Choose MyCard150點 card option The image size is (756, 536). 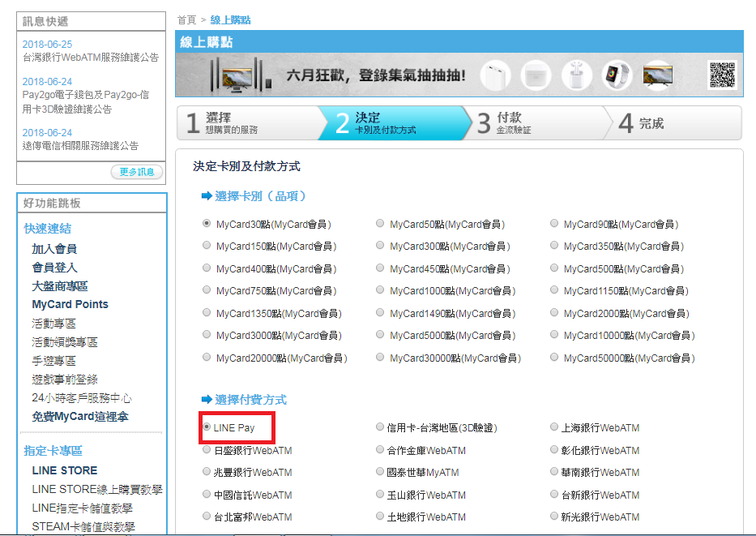(x=207, y=245)
